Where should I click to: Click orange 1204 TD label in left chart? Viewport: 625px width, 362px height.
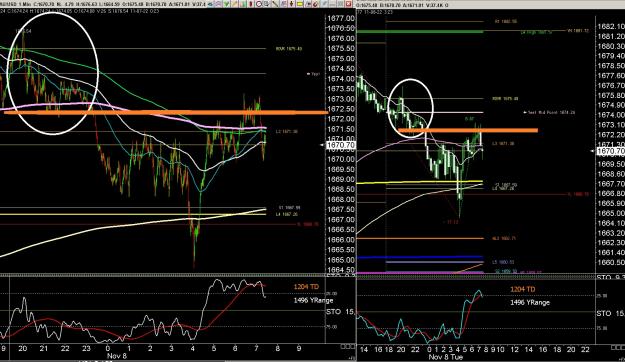(306, 287)
